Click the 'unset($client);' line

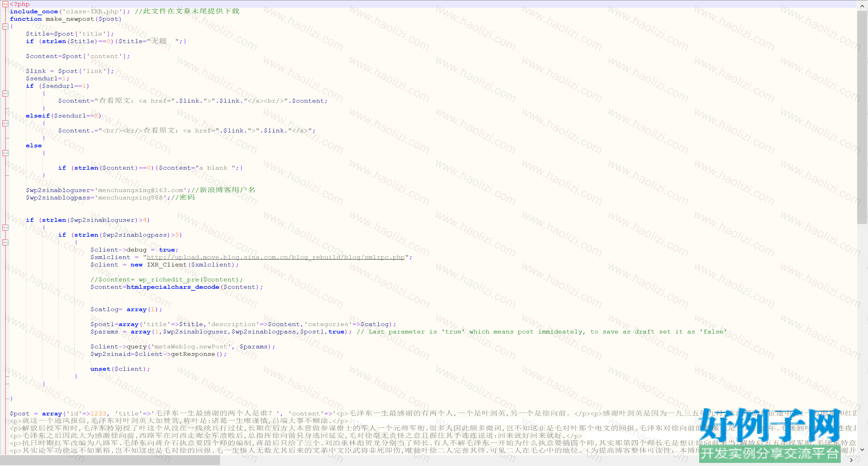click(120, 369)
